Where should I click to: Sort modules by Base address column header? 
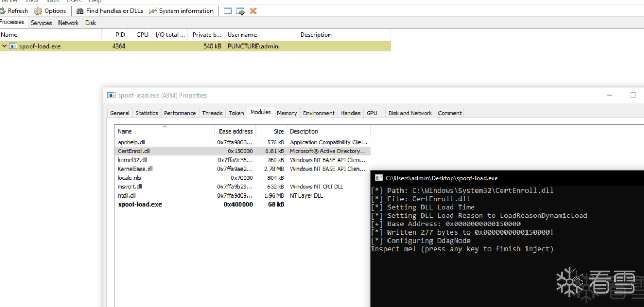tap(235, 131)
